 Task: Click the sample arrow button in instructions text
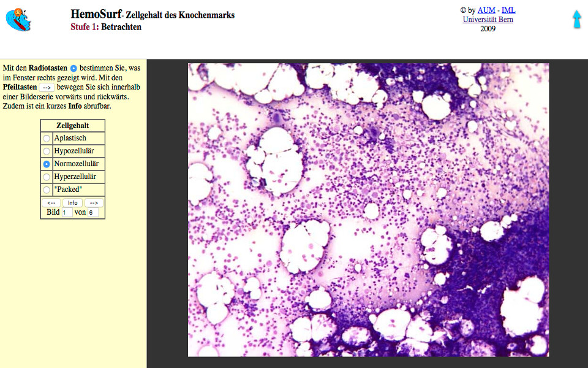tap(47, 88)
